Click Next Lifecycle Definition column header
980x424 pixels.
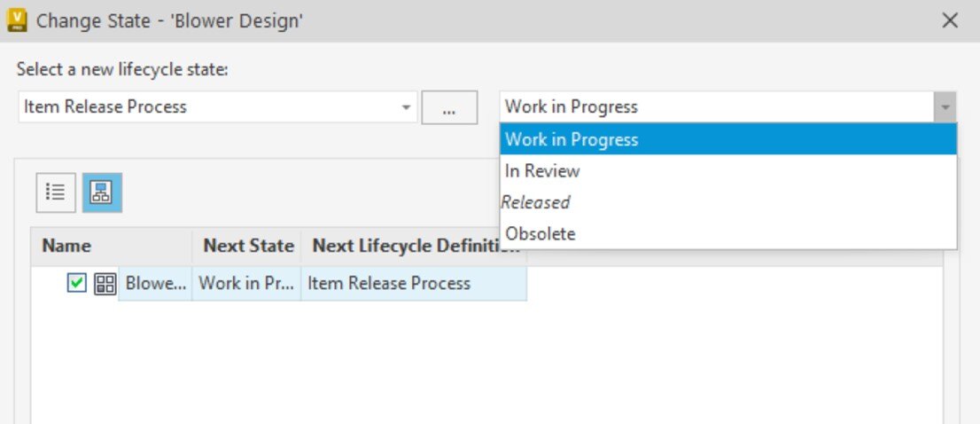coord(414,246)
